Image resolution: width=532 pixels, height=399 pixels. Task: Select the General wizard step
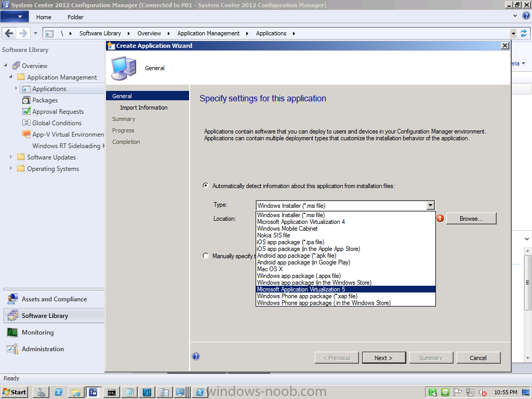(147, 96)
